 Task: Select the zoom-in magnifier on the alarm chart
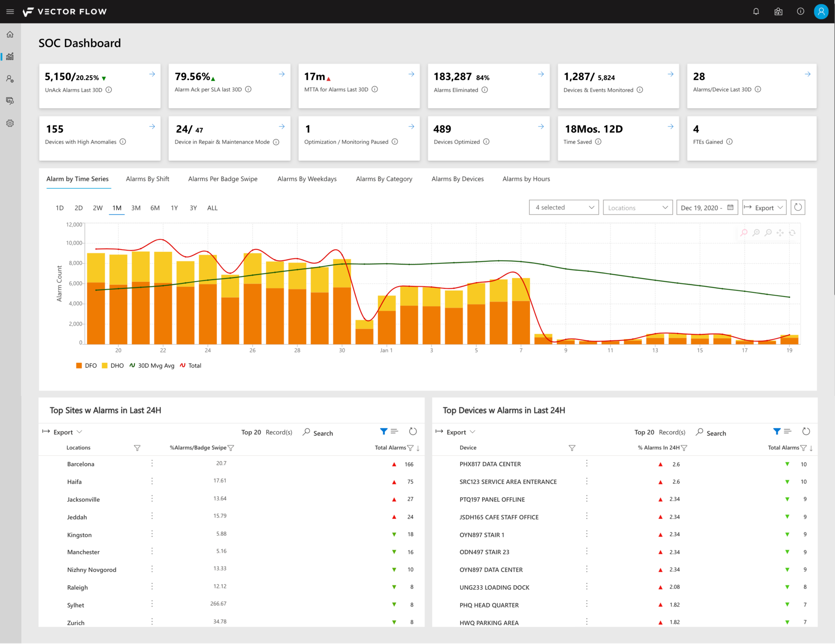756,232
